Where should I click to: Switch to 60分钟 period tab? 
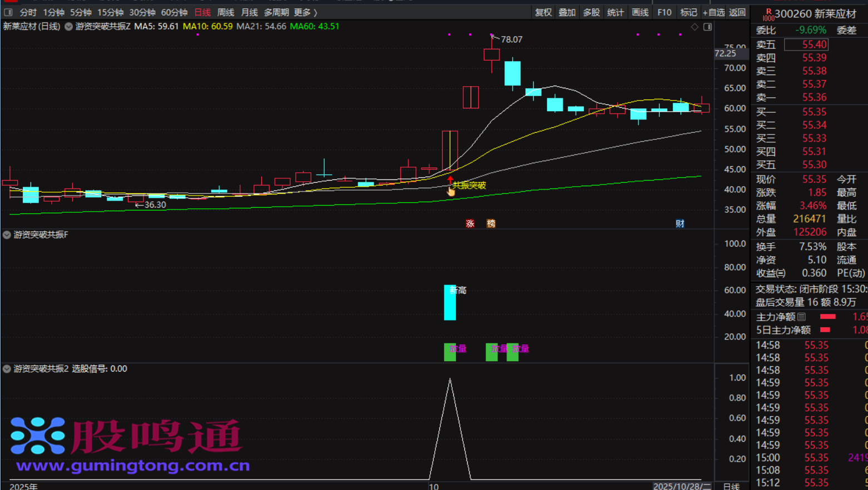[x=174, y=12]
